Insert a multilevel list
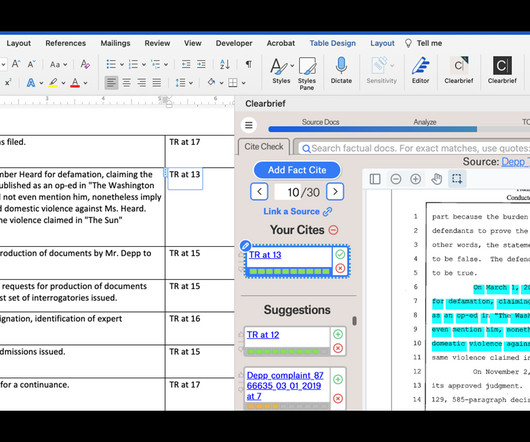This screenshot has height=442, width=530. click(155, 64)
